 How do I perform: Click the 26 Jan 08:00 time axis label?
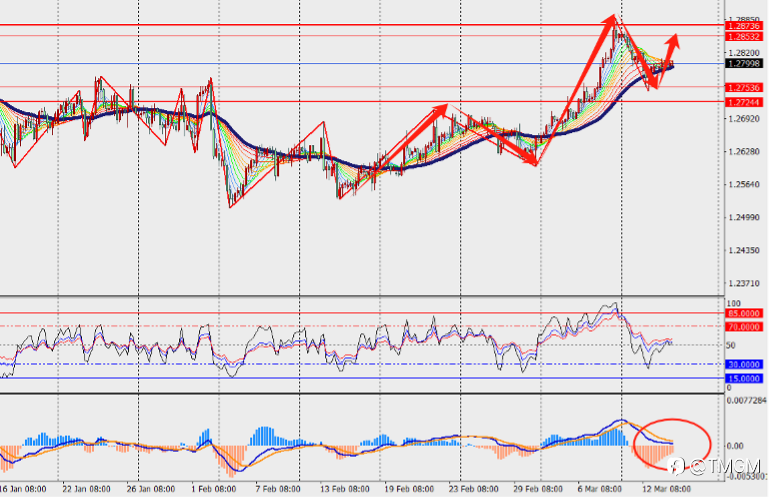pyautogui.click(x=151, y=489)
